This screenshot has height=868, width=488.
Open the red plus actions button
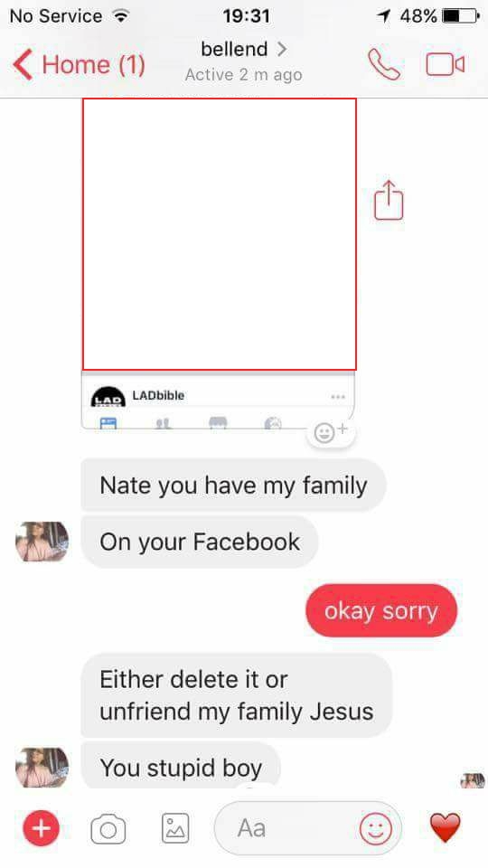pyautogui.click(x=41, y=828)
